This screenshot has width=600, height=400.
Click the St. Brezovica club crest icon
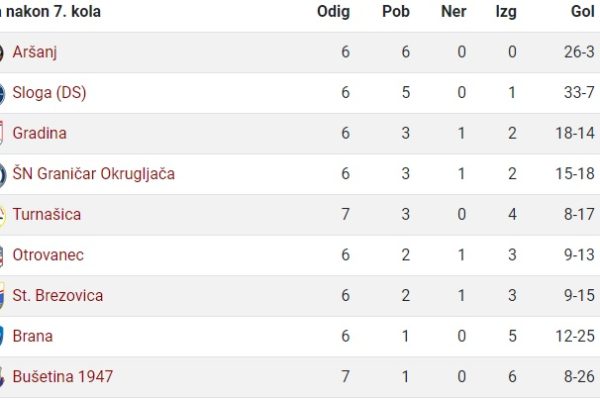point(2,296)
